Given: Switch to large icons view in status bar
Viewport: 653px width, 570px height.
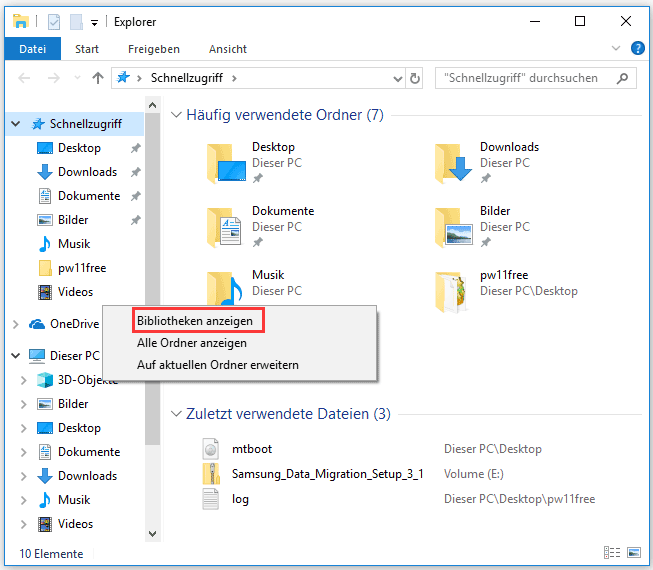Looking at the screenshot, I should click(x=634, y=553).
